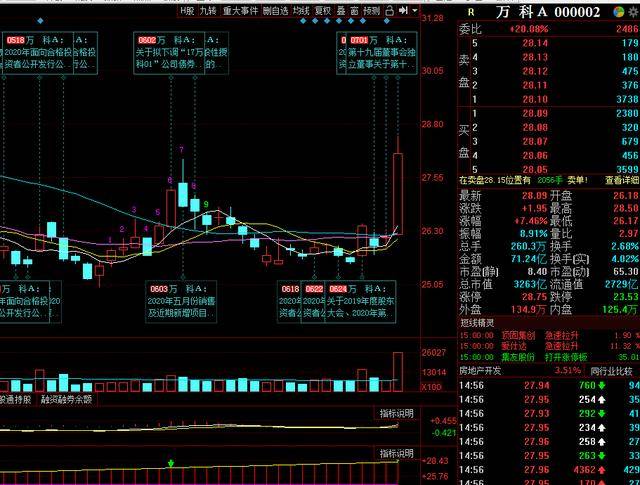Click the 窗 multi-window button

tap(354, 11)
